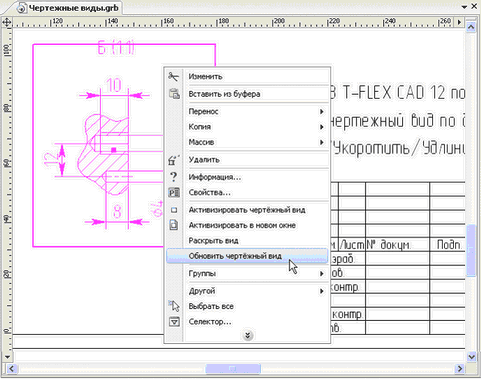This screenshot has height=379, width=482.
Task: Click the selector icon beside Селектор
Action: [x=174, y=322]
